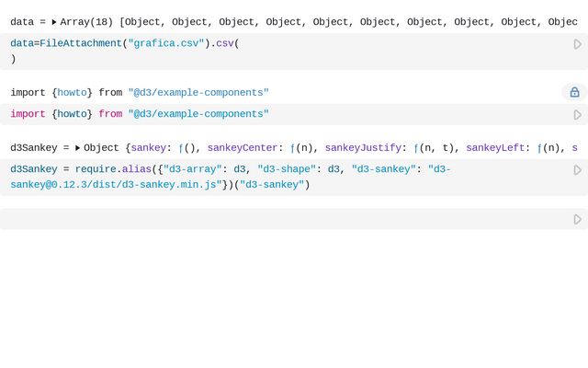
Task: Click the sankeyLeft property in output
Action: pos(494,148)
